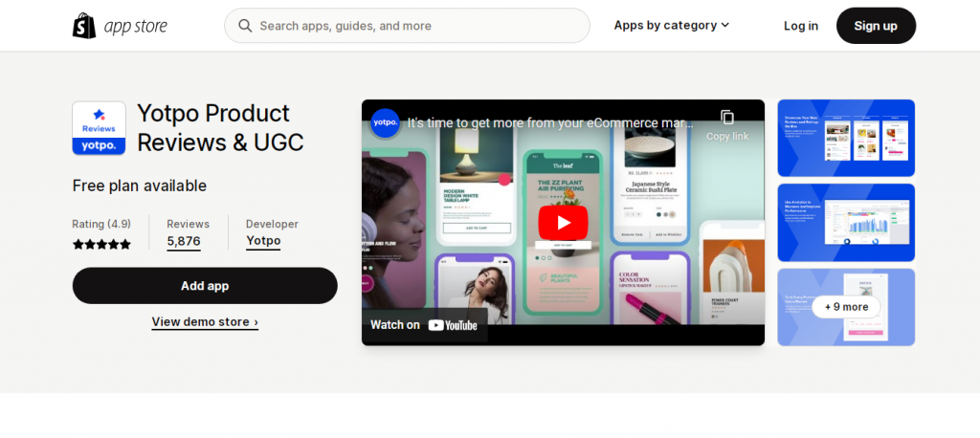
Task: Click the Yotpo channel avatar in video
Action: coord(385,123)
